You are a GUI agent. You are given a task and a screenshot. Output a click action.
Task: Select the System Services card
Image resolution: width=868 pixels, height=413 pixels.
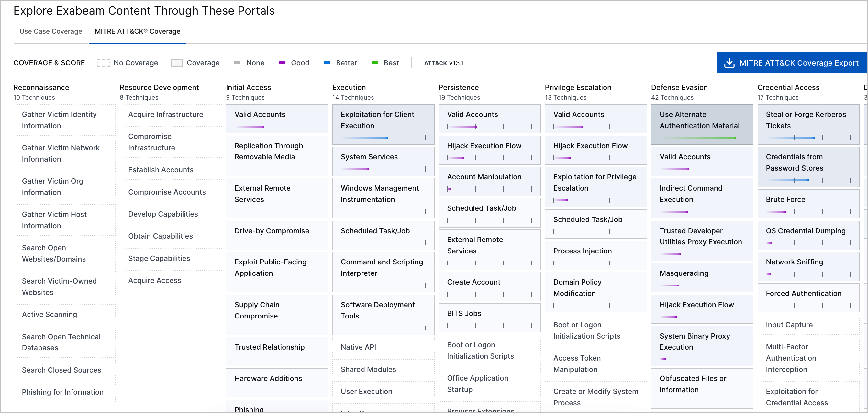[384, 162]
